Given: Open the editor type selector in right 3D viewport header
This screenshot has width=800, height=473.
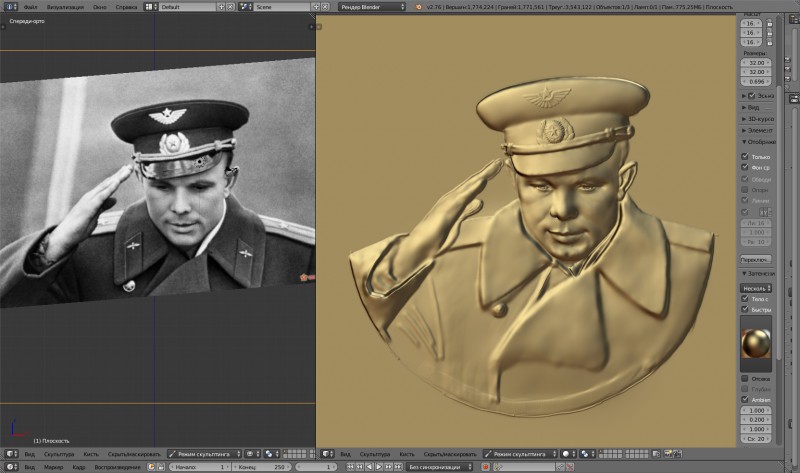Looking at the screenshot, I should 327,454.
